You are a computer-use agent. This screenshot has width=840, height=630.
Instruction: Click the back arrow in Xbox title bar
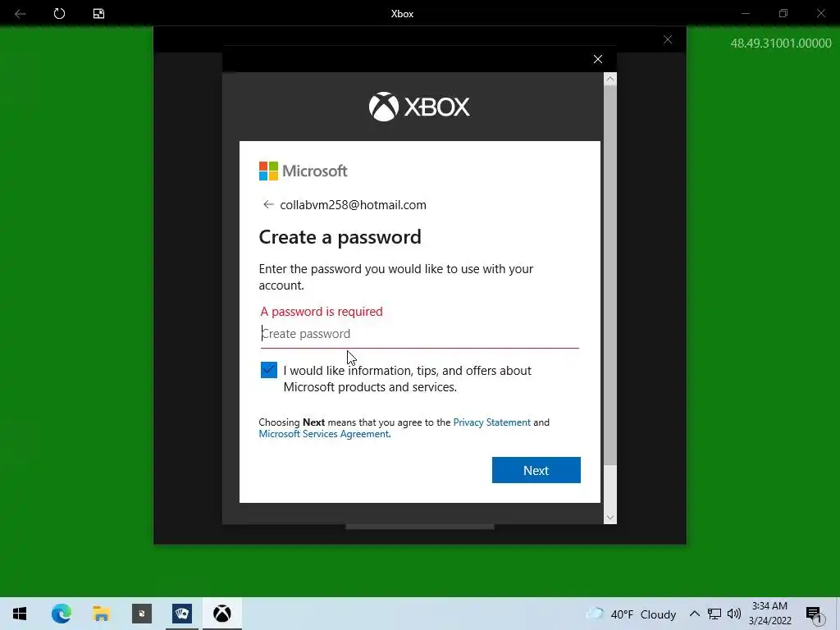click(x=21, y=13)
